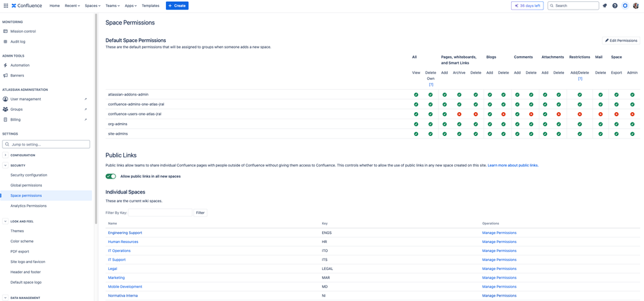This screenshot has height=301, width=644.
Task: Click the Groups people icon
Action: click(5, 109)
